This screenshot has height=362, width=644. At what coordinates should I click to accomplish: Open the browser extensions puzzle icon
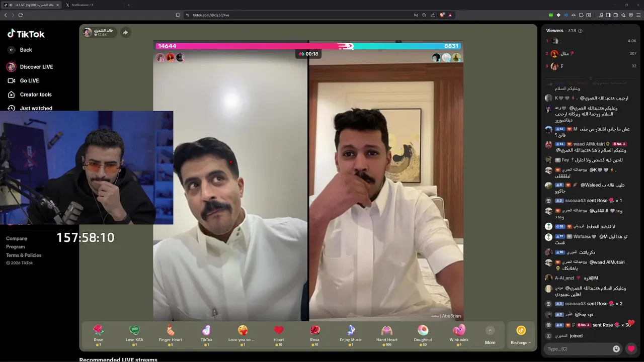click(581, 15)
